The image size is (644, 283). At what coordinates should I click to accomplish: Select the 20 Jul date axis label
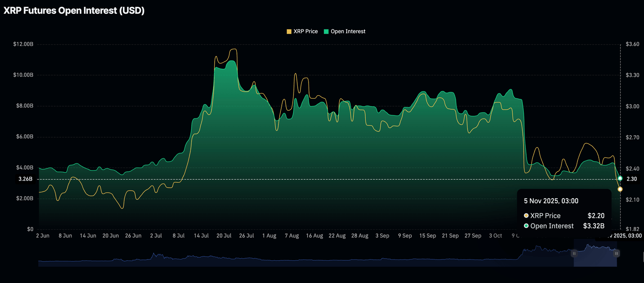223,236
